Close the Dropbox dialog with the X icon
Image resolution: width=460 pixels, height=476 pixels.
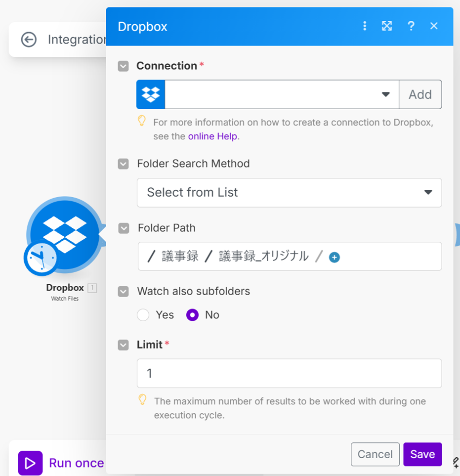(434, 26)
